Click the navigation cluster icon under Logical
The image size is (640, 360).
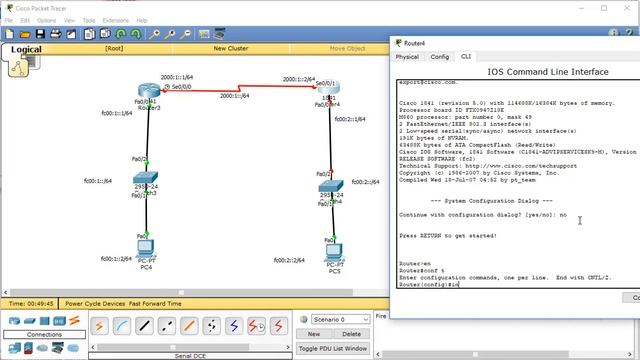[18, 68]
